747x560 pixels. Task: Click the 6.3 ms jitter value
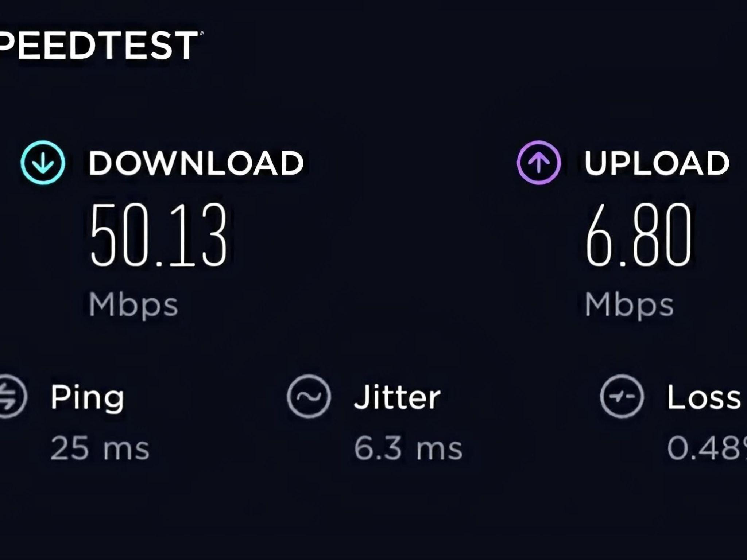tap(408, 448)
